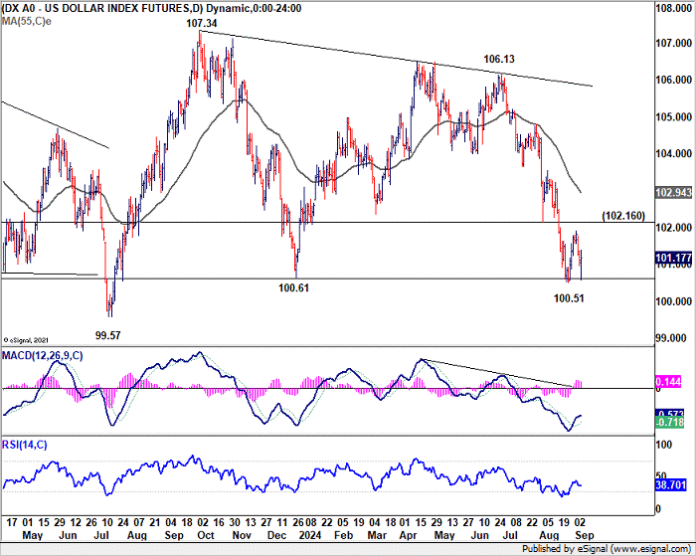The width and height of the screenshot is (696, 556).
Task: Click the MA(55,C)e indicator label
Action: click(26, 21)
